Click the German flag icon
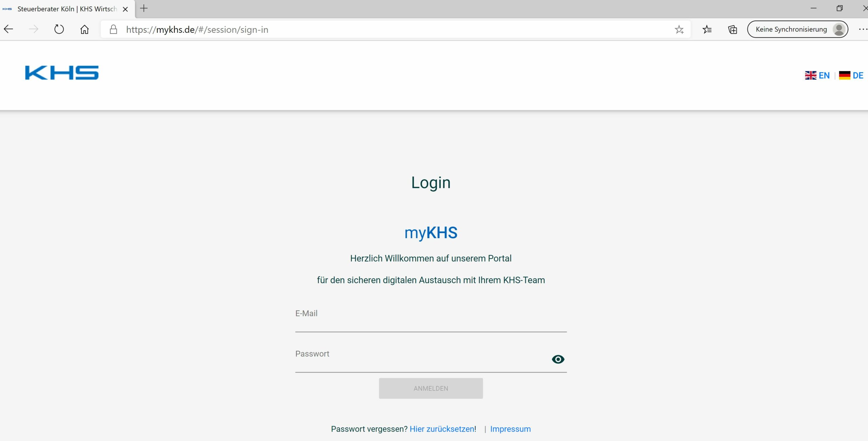868x441 pixels. tap(844, 75)
